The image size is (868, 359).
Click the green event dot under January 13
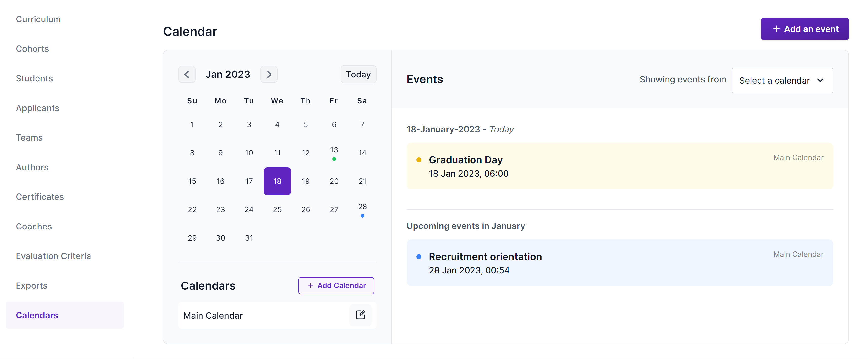334,159
